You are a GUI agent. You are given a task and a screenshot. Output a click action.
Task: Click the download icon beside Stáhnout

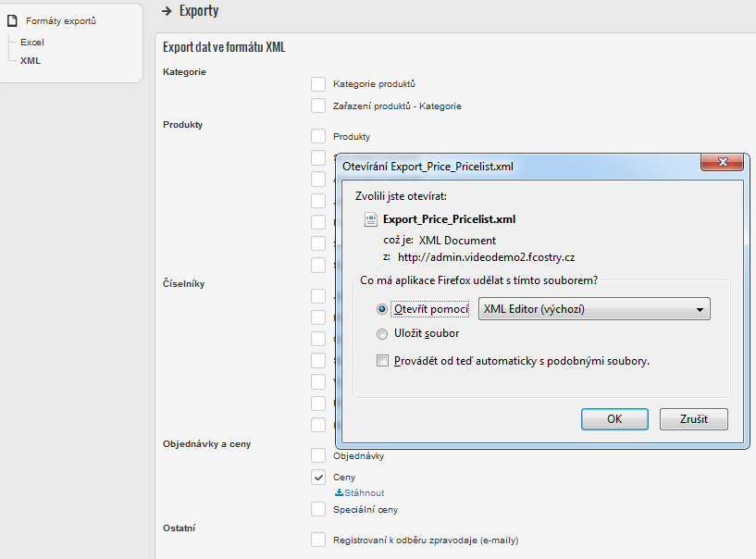339,492
